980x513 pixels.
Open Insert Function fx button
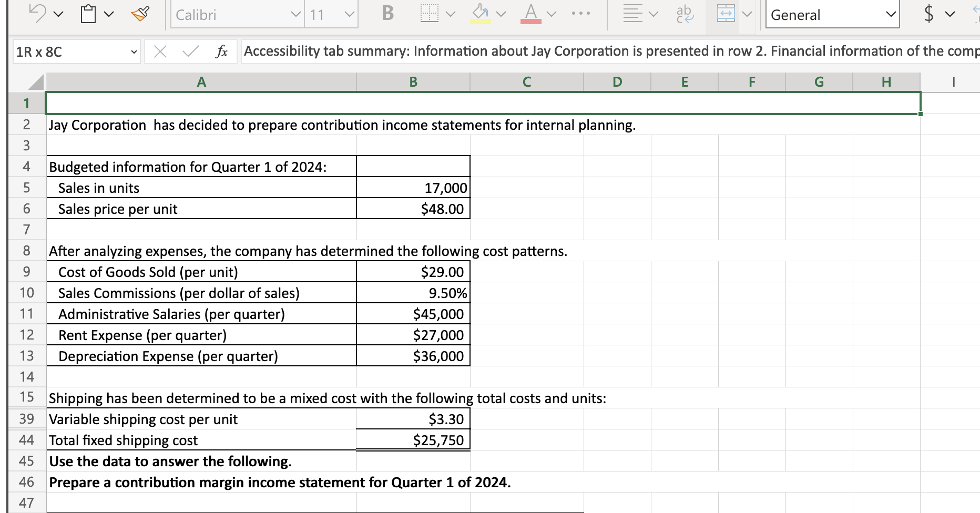(222, 51)
